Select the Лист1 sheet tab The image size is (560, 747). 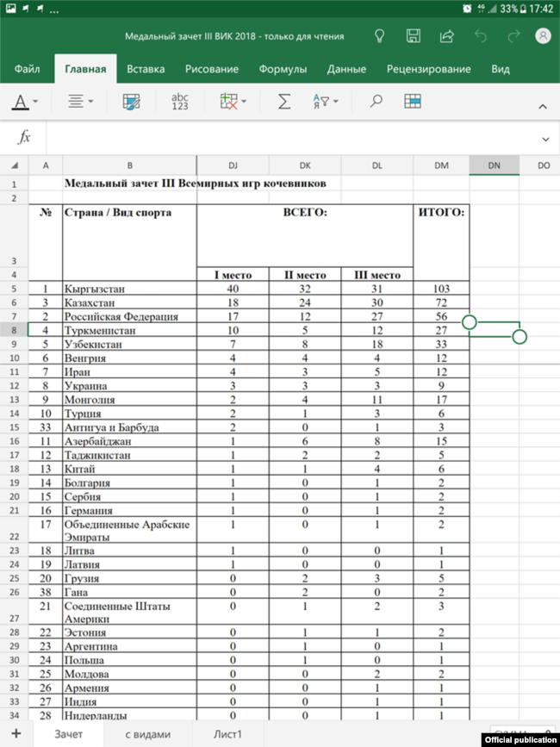[x=227, y=734]
